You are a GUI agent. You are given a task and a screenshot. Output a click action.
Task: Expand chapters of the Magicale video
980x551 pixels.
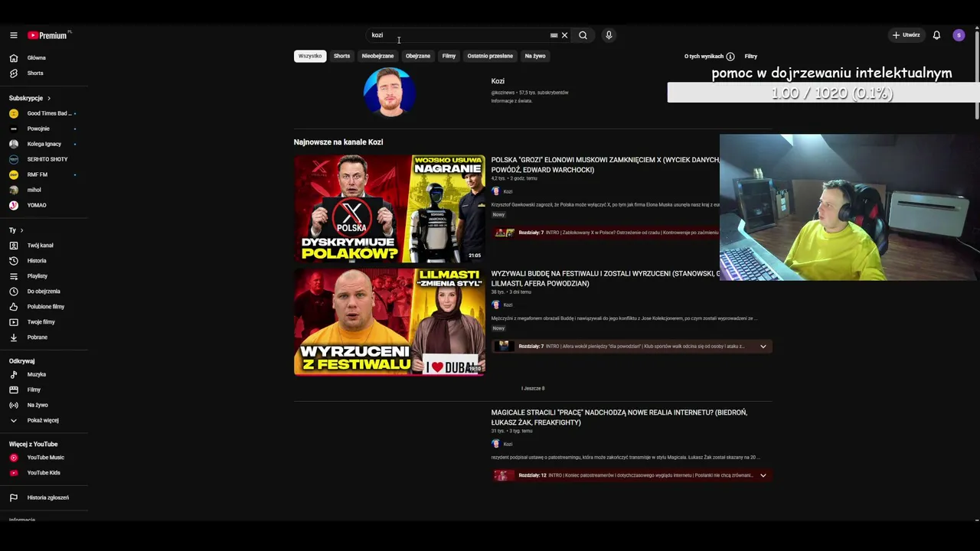pos(763,475)
